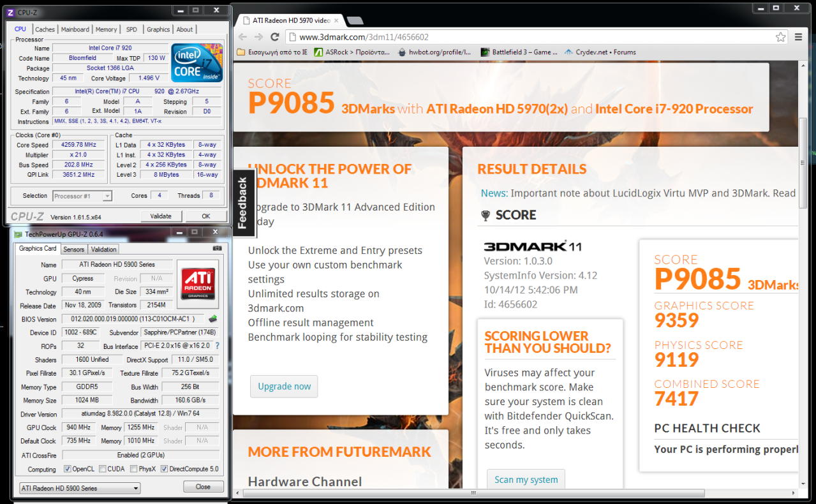816x504 pixels.
Task: Click the BIOS save chip icon in GPU-Z
Action: 212,319
